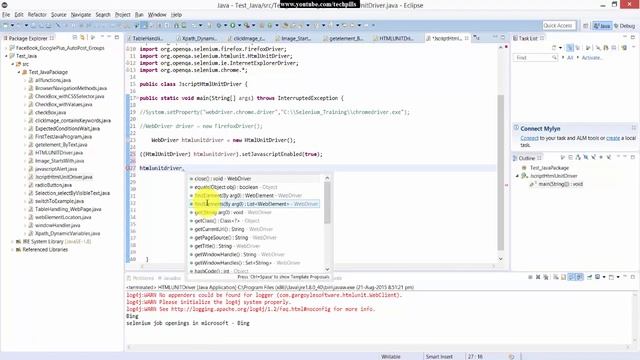This screenshot has width=640, height=360.
Task: Switch to HTMLUNITDri editor tab
Action: (x=393, y=38)
